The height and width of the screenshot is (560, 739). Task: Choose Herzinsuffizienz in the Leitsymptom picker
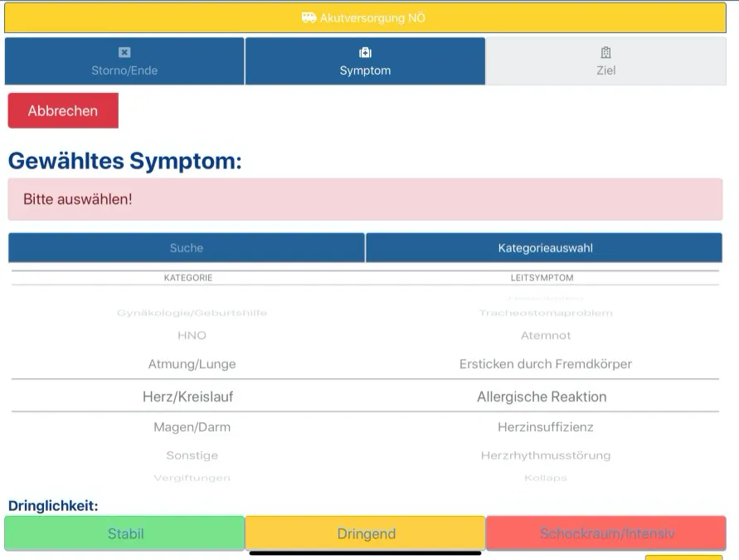pos(545,427)
